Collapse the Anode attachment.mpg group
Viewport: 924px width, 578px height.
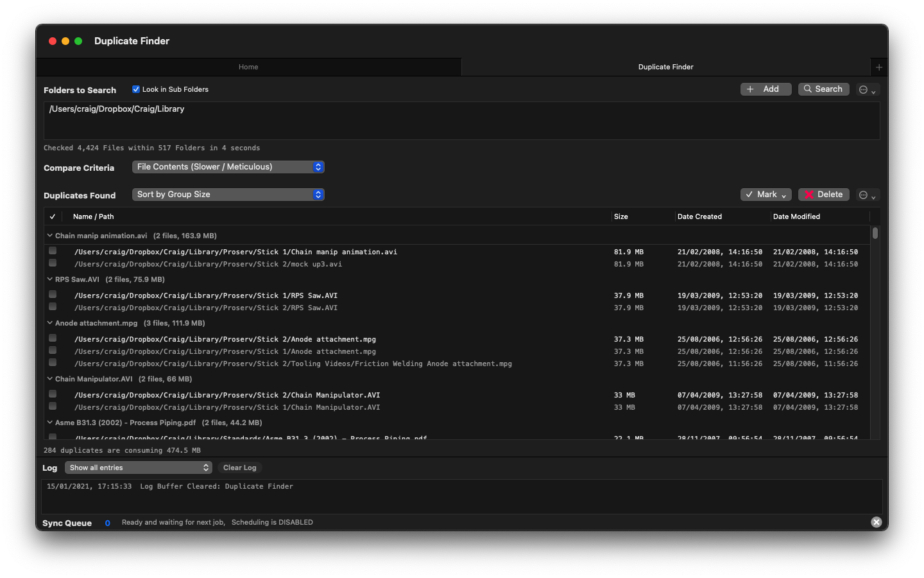click(50, 323)
